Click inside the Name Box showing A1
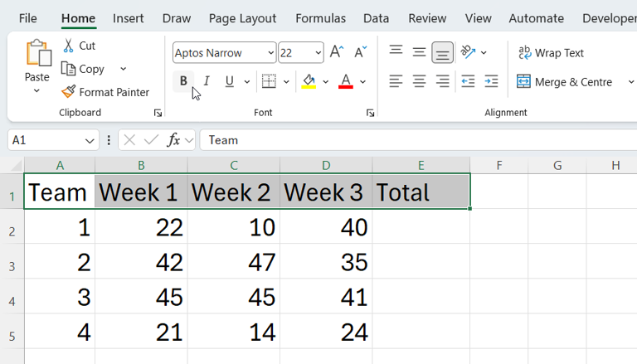This screenshot has width=637, height=364. [46, 140]
